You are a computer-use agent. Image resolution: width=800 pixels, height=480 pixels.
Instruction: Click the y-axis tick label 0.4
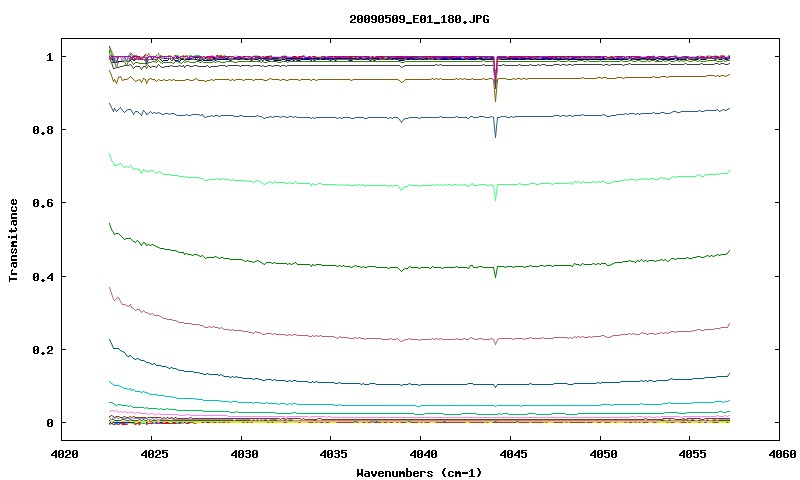click(x=43, y=277)
